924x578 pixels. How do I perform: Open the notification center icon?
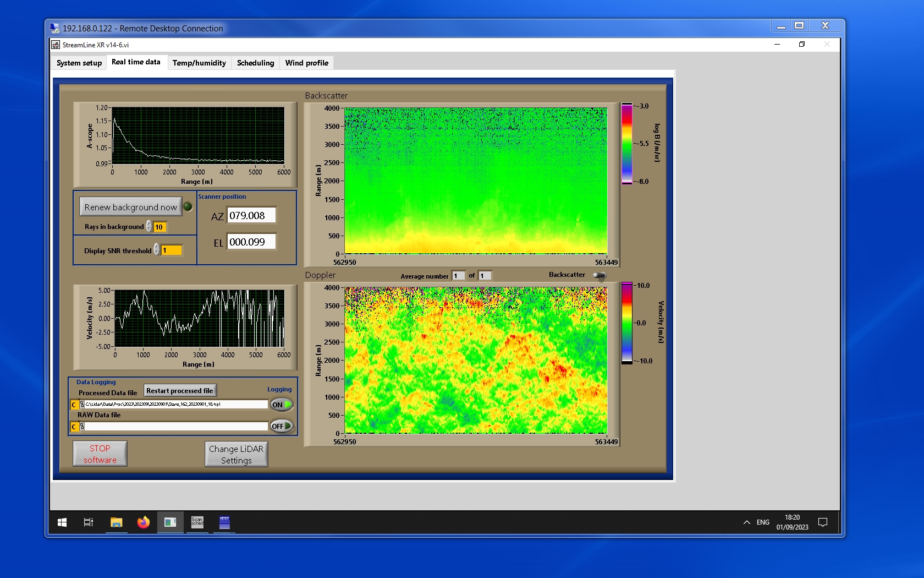tap(823, 522)
